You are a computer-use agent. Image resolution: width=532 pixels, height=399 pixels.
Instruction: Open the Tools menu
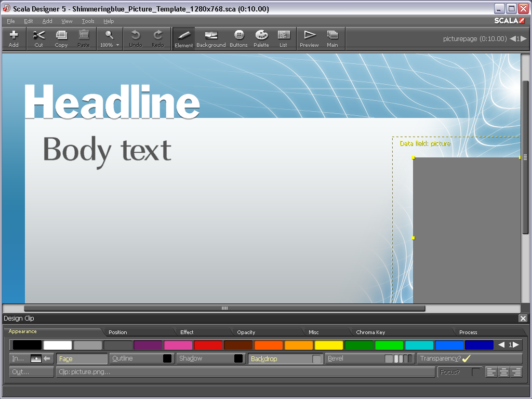[x=88, y=21]
